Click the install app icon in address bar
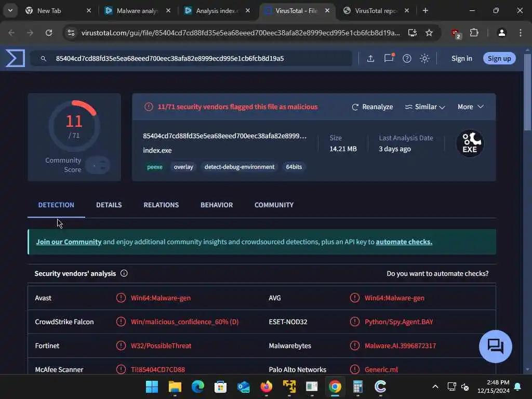Image resolution: width=532 pixels, height=399 pixels. (x=412, y=33)
